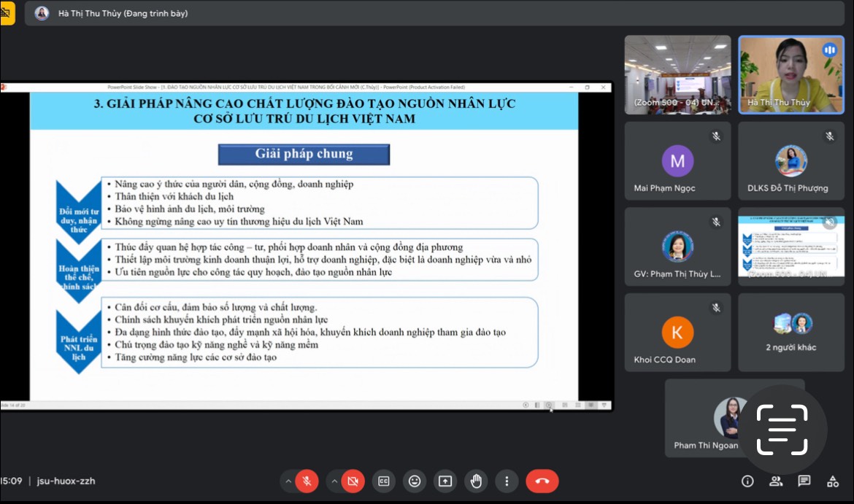
Task: Open more options three-dot menu
Action: (x=507, y=481)
